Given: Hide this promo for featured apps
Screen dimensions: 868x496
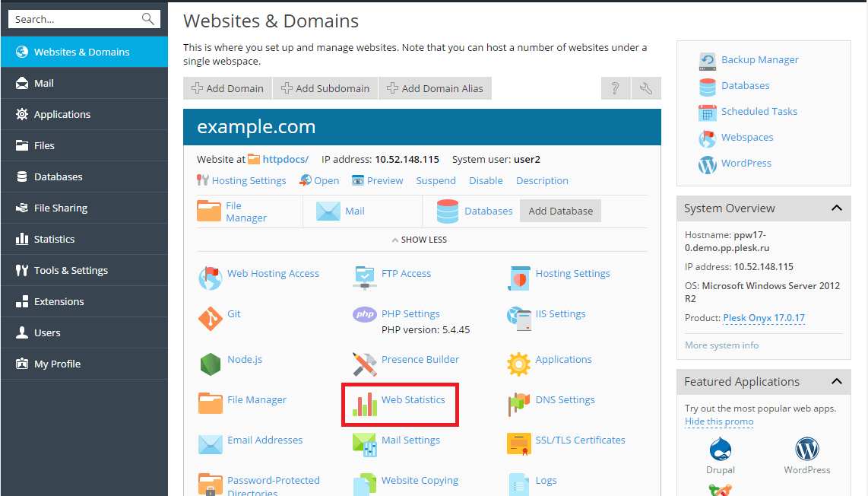Looking at the screenshot, I should click(718, 421).
